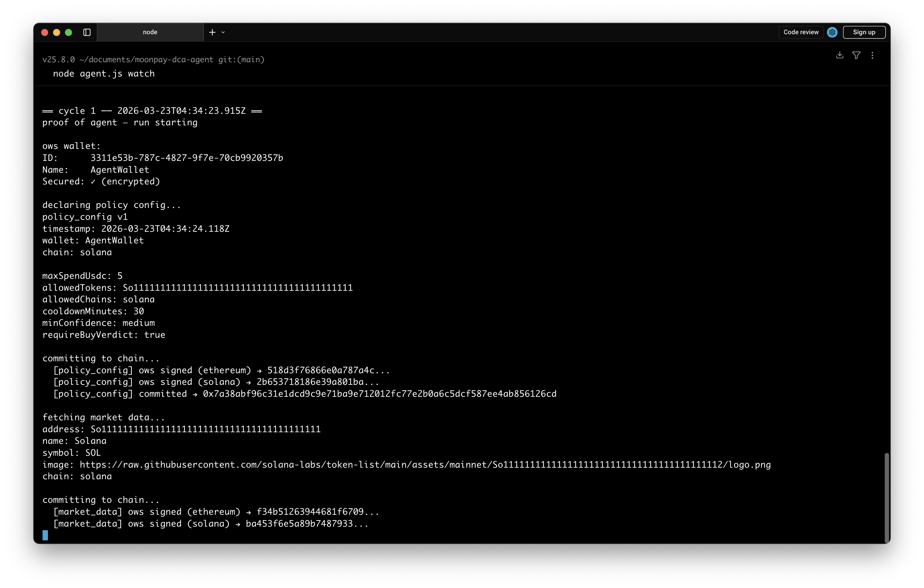Open a new tab with plus icon
Viewport: 924px width, 588px height.
click(x=212, y=32)
